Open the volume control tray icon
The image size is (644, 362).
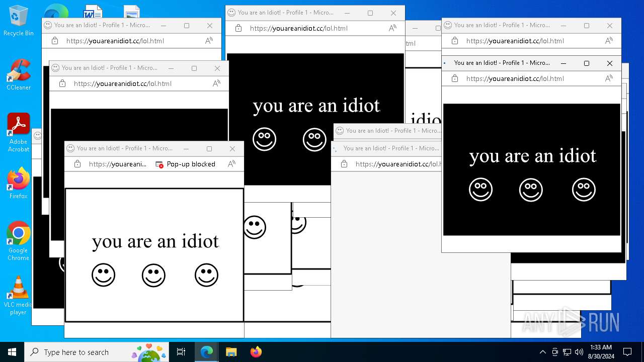[x=579, y=352]
